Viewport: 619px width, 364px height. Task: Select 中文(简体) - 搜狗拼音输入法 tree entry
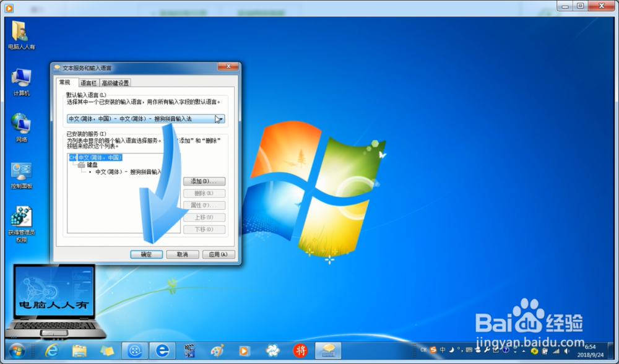click(128, 171)
